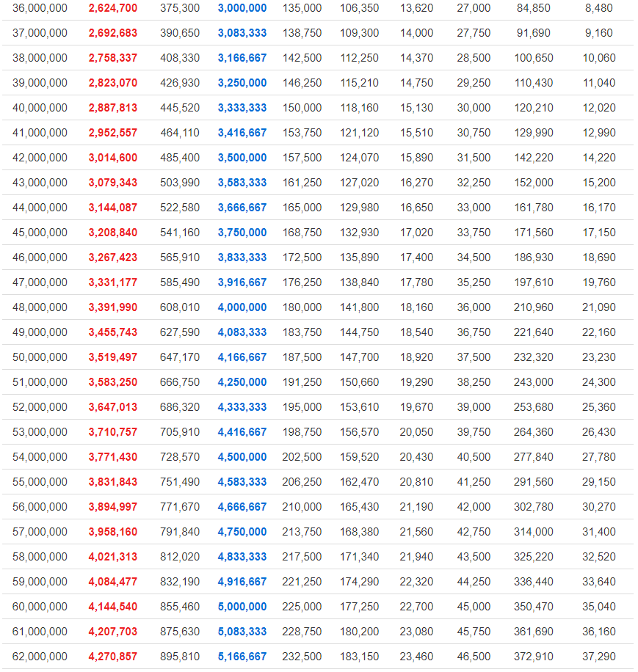Click the red value 3,079,343

113,183
